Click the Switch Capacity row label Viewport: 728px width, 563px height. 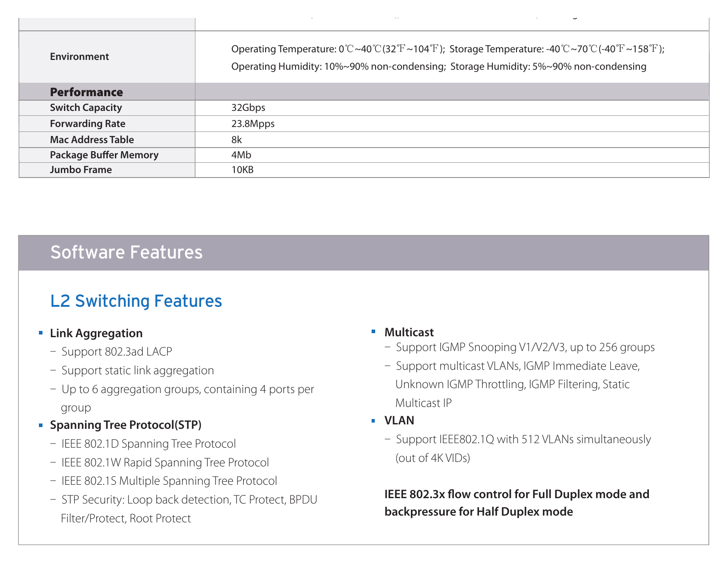tap(86, 108)
